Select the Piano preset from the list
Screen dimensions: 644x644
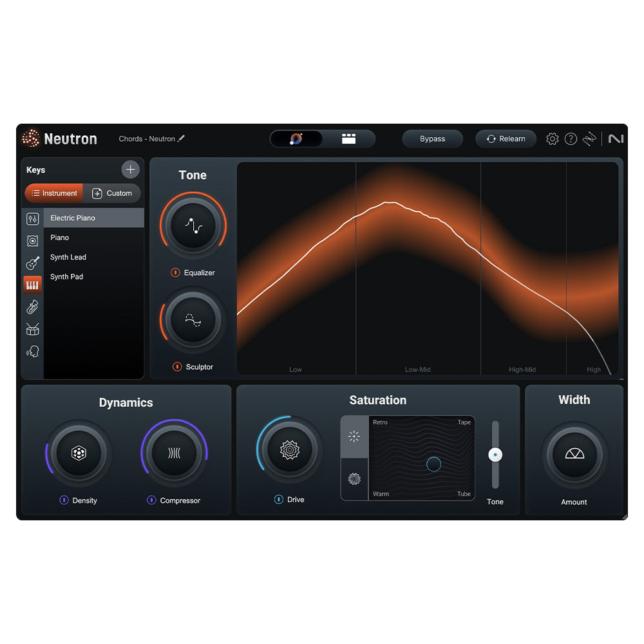pos(59,238)
